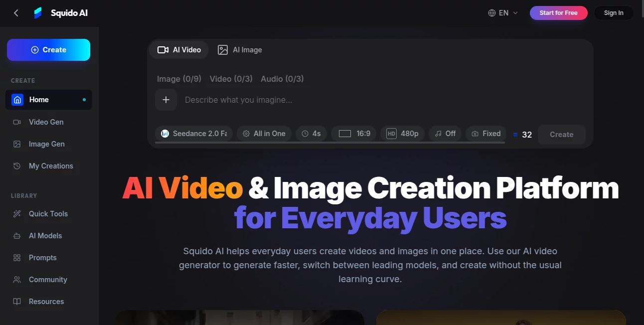The height and width of the screenshot is (325, 644).
Task: Open Image Gen in the sidebar
Action: [48, 144]
